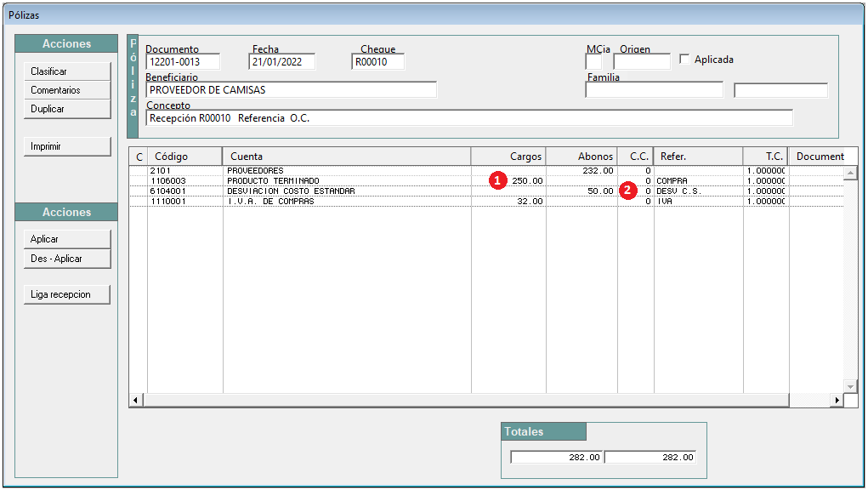Duplicate the póliza with Duplicar

click(x=67, y=109)
